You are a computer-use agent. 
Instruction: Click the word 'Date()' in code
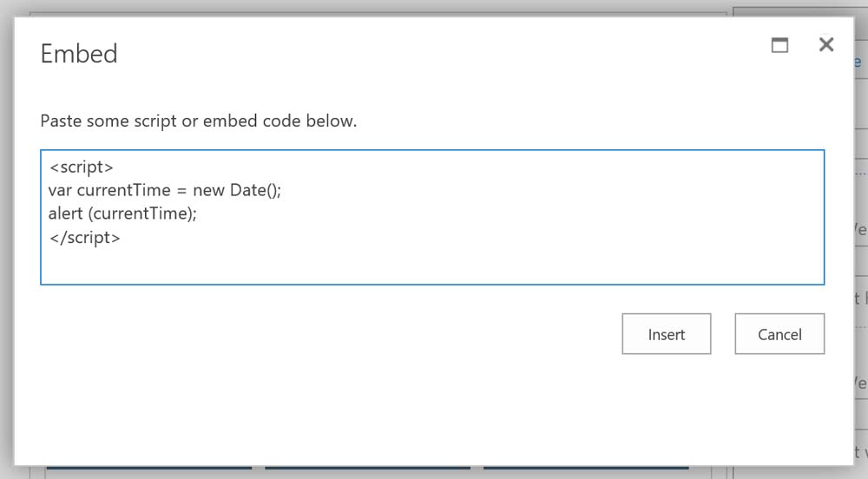pos(255,191)
